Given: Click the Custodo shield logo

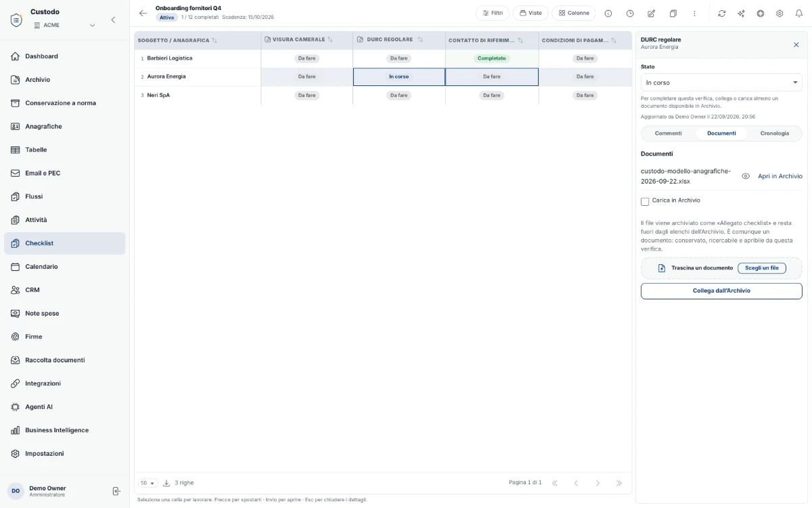Looking at the screenshot, I should click(16, 19).
